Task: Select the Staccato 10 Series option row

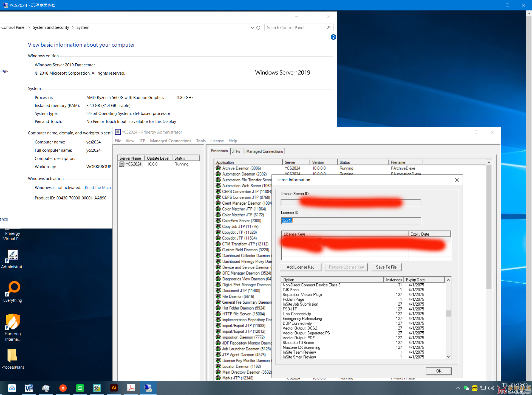Action: click(363, 343)
